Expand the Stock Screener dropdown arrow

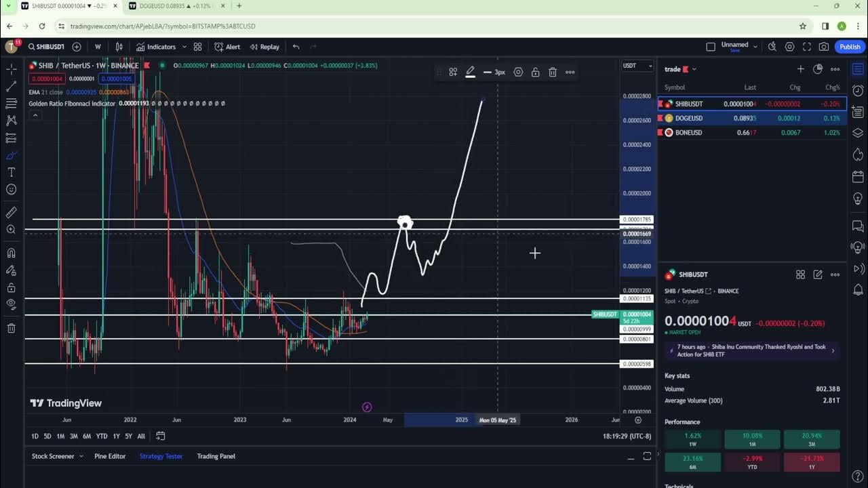click(x=81, y=456)
